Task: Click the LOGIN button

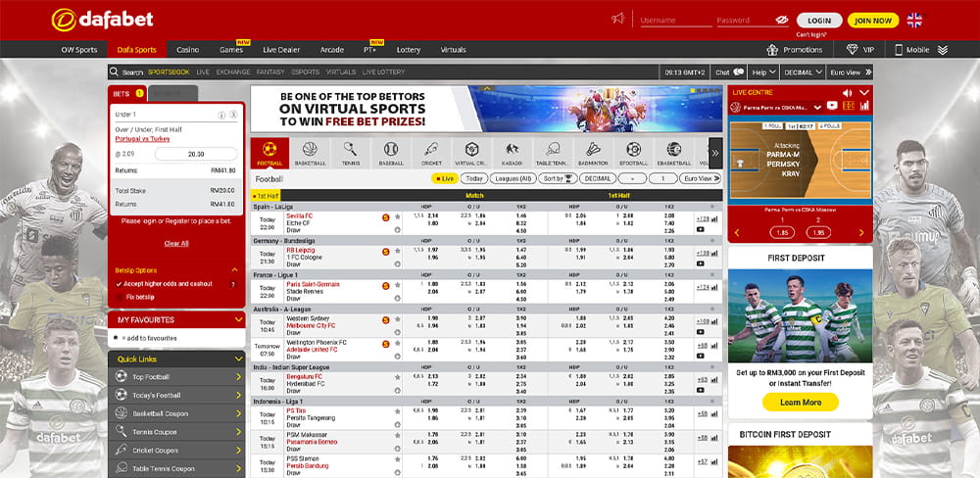Action: click(x=819, y=21)
